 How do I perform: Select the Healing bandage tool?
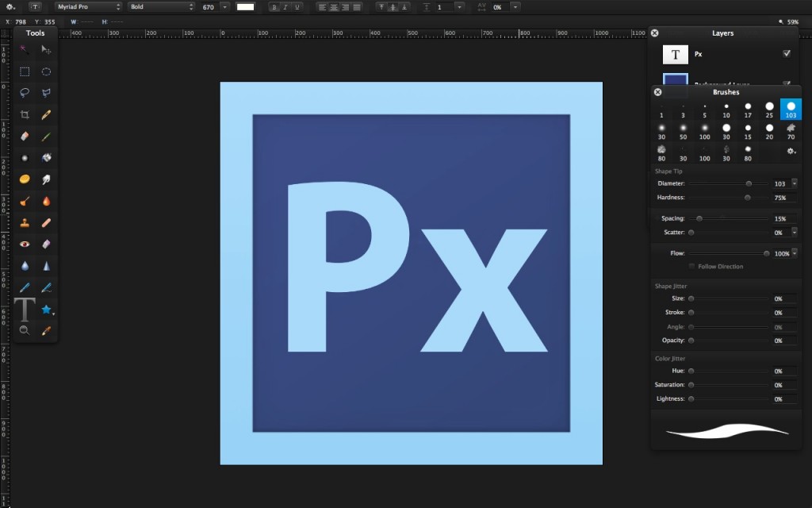click(46, 223)
